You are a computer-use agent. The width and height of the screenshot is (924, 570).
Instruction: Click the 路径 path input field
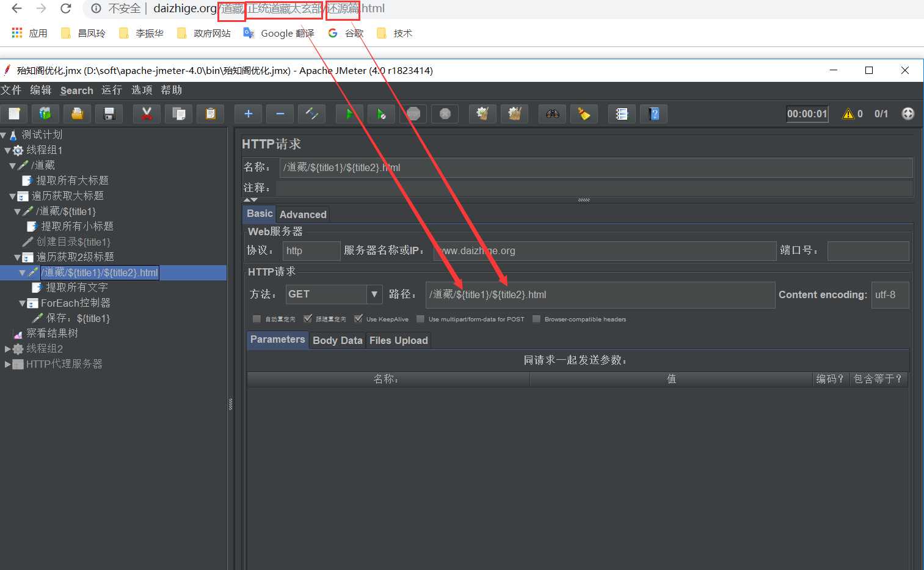click(600, 294)
